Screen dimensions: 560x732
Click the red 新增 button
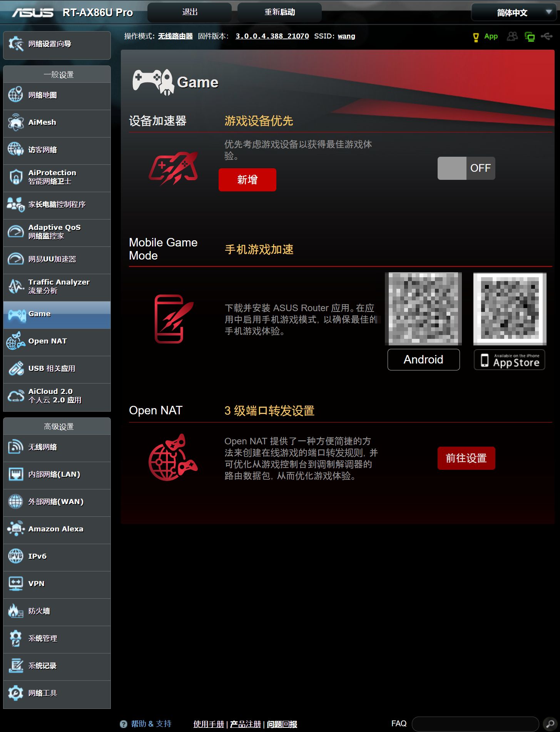click(247, 180)
